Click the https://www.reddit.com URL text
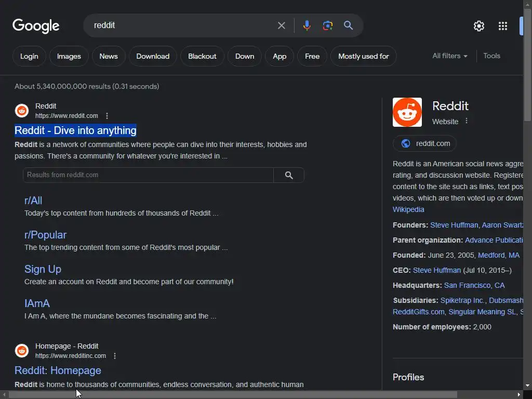532x399 pixels. [x=66, y=116]
